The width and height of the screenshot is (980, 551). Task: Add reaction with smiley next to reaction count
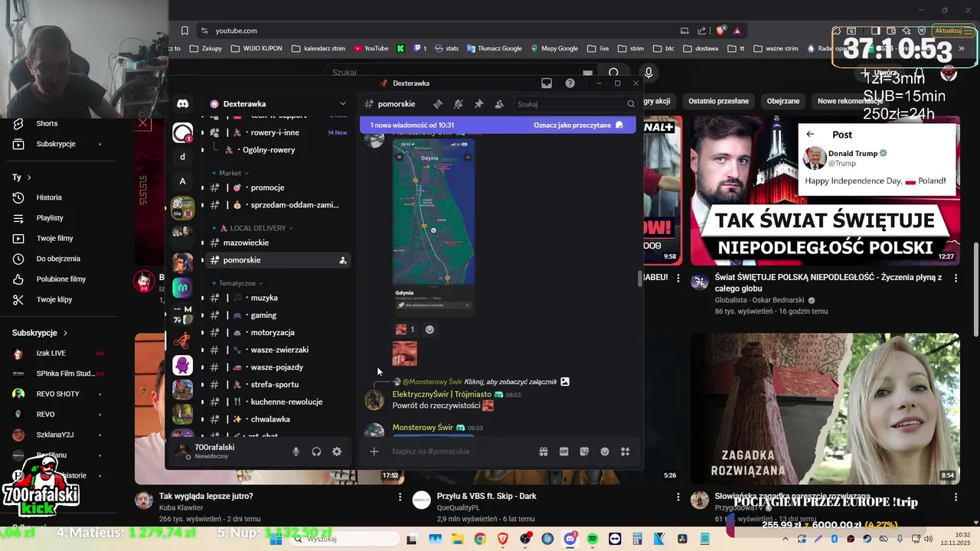(x=430, y=330)
